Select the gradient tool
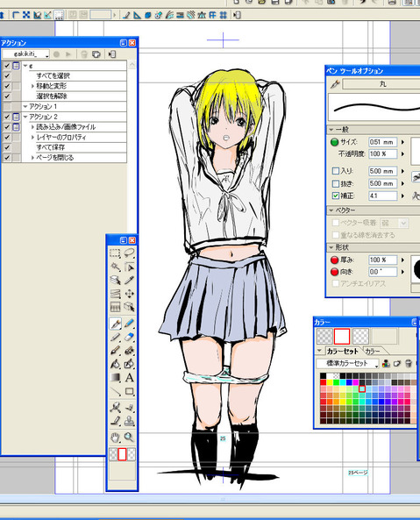The image size is (420, 520). 115,378
